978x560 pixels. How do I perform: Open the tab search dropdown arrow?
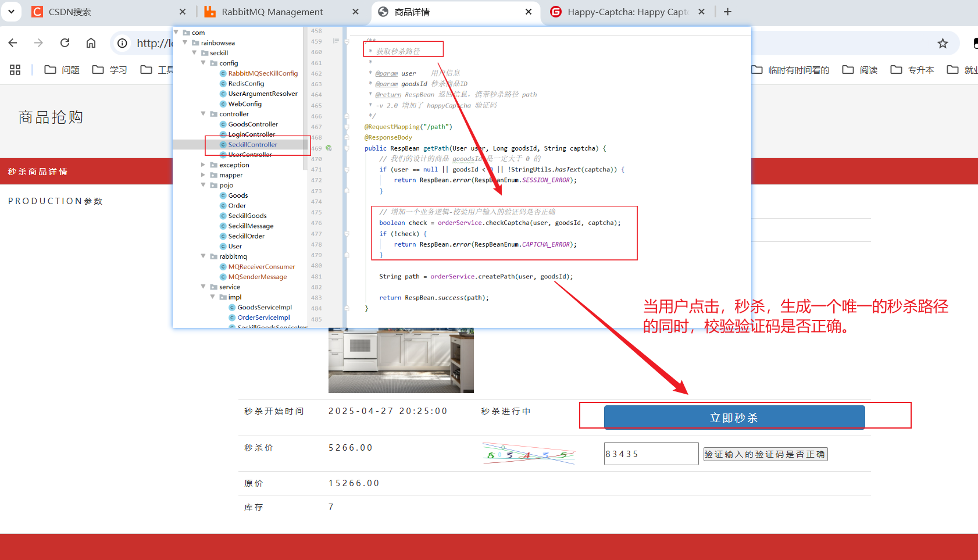[11, 11]
